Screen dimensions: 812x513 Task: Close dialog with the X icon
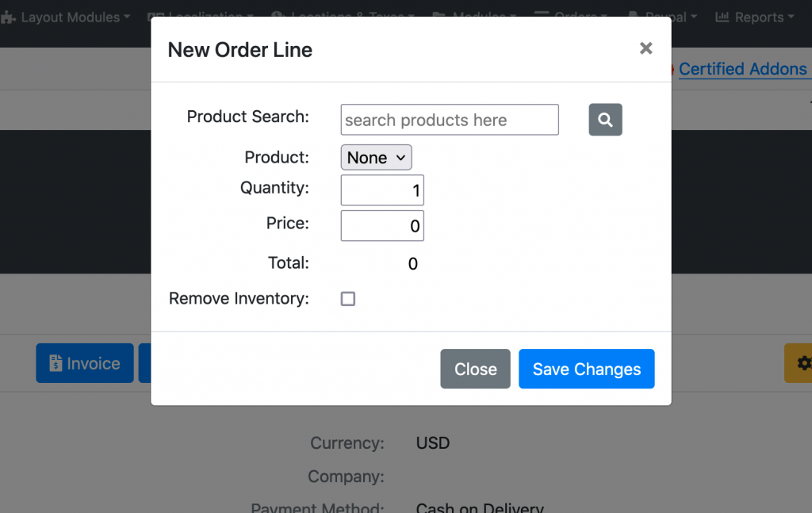[645, 48]
